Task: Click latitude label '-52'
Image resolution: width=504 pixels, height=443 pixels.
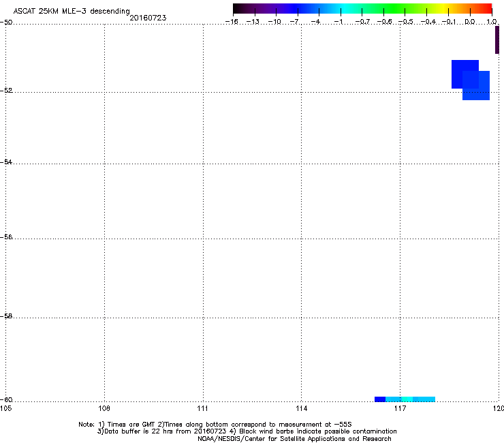Action: (6, 91)
